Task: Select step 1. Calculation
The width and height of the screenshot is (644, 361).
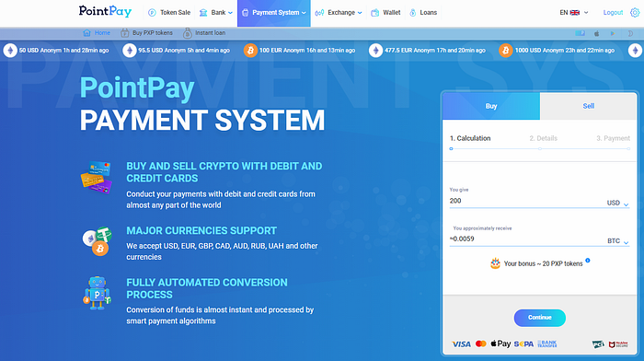Action: [x=470, y=138]
